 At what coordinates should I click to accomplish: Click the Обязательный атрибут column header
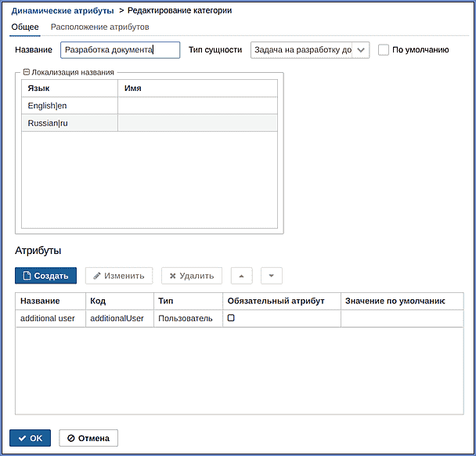pyautogui.click(x=282, y=301)
